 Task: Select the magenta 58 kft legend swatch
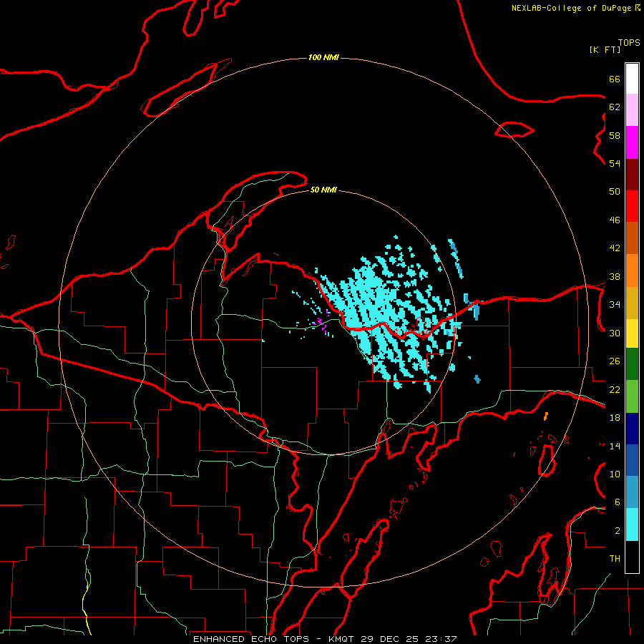coord(632,142)
